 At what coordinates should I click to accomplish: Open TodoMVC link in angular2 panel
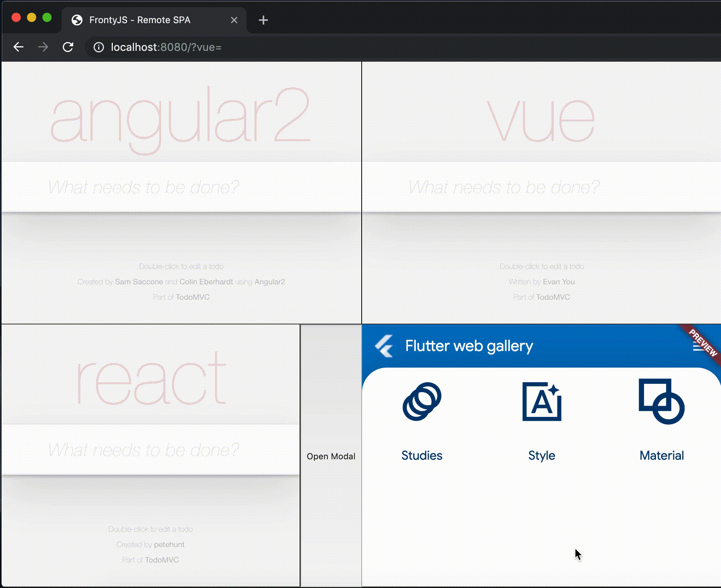point(193,297)
